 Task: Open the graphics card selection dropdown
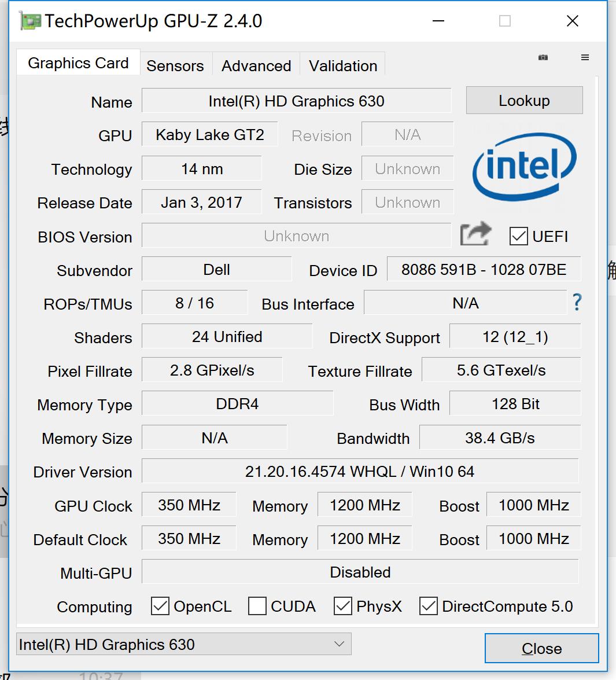(340, 644)
